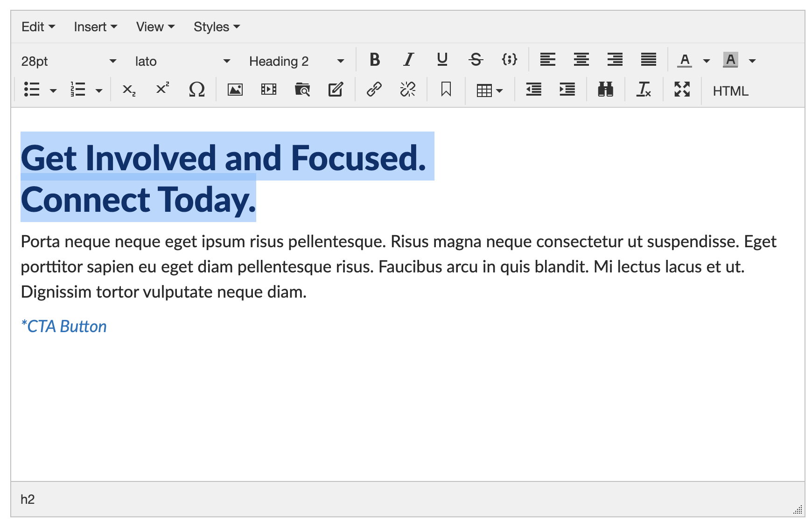
Task: Justify the text
Action: (x=649, y=60)
